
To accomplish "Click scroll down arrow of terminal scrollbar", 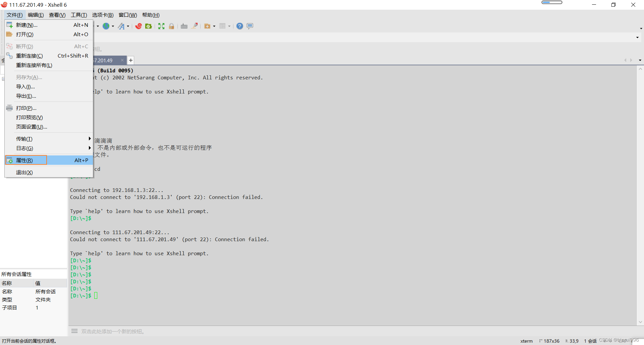I will [x=640, y=322].
